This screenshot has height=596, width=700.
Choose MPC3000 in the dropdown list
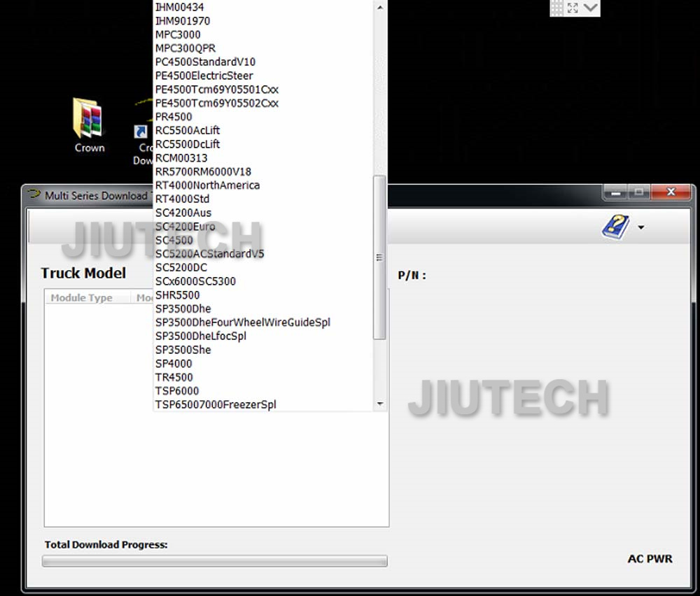(x=178, y=35)
